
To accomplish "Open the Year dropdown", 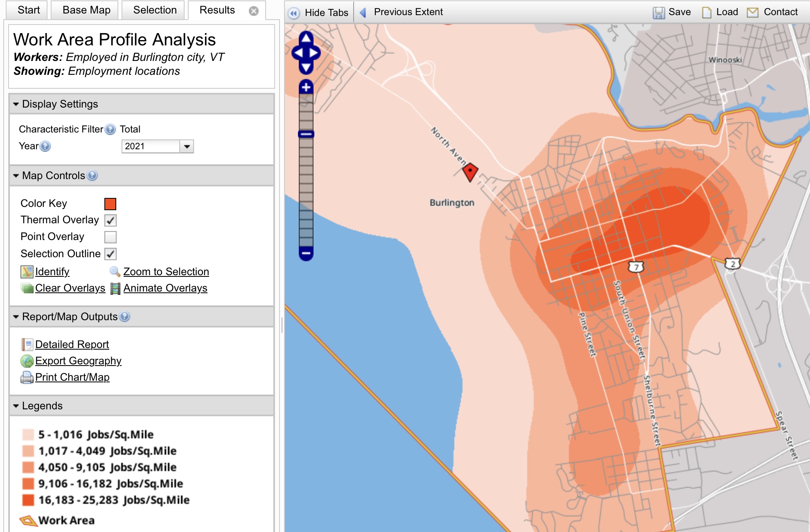I will [x=187, y=146].
